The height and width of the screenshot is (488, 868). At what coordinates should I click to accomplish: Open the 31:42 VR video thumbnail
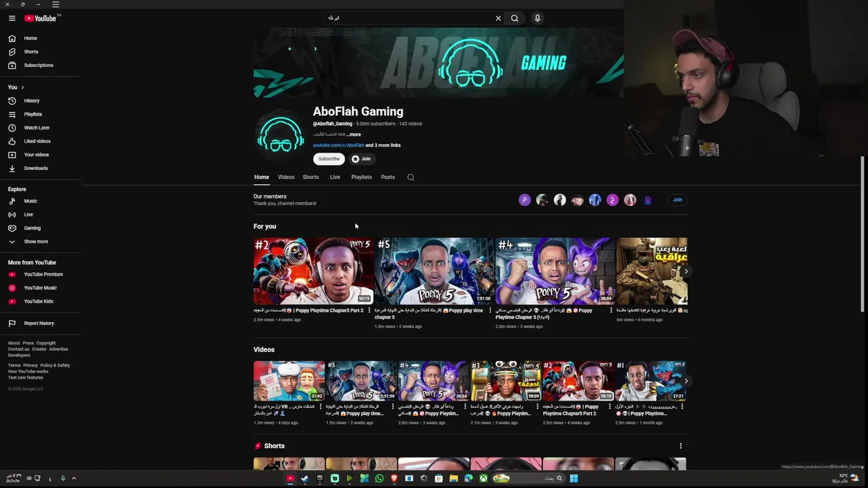tap(290, 381)
